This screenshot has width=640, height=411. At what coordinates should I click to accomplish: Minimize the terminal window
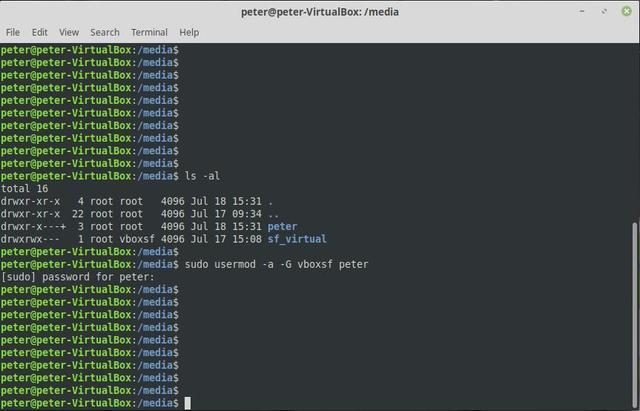point(582,11)
